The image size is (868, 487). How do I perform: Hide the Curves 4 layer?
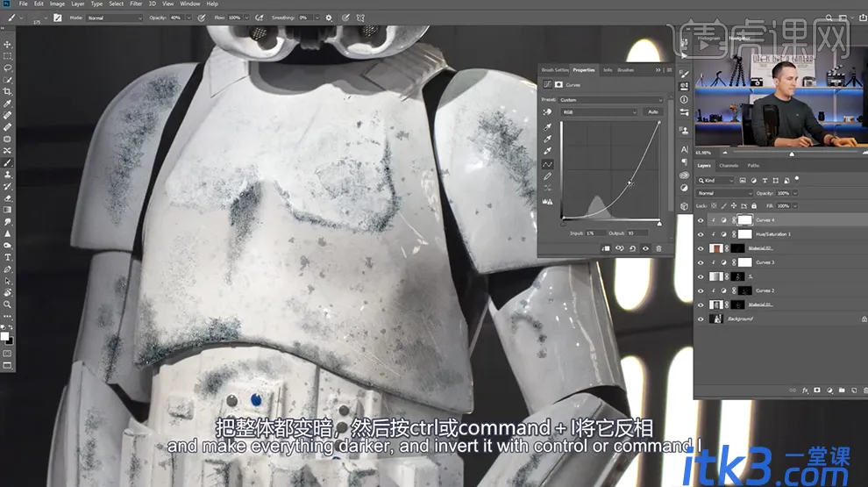(x=701, y=220)
